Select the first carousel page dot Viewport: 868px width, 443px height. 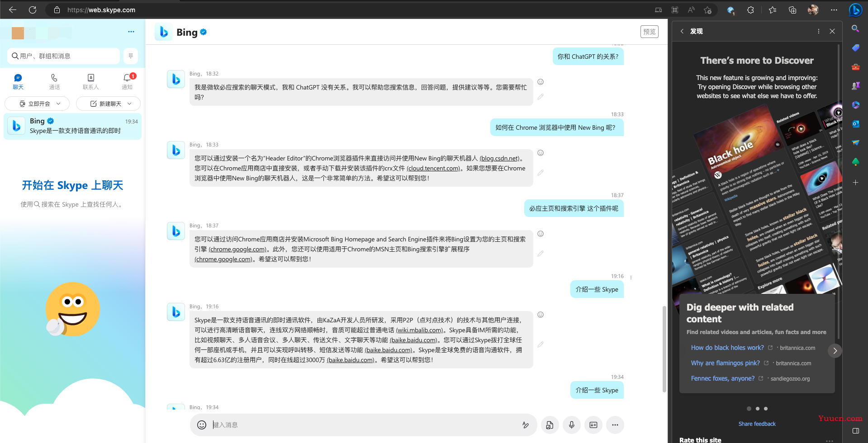click(x=749, y=409)
